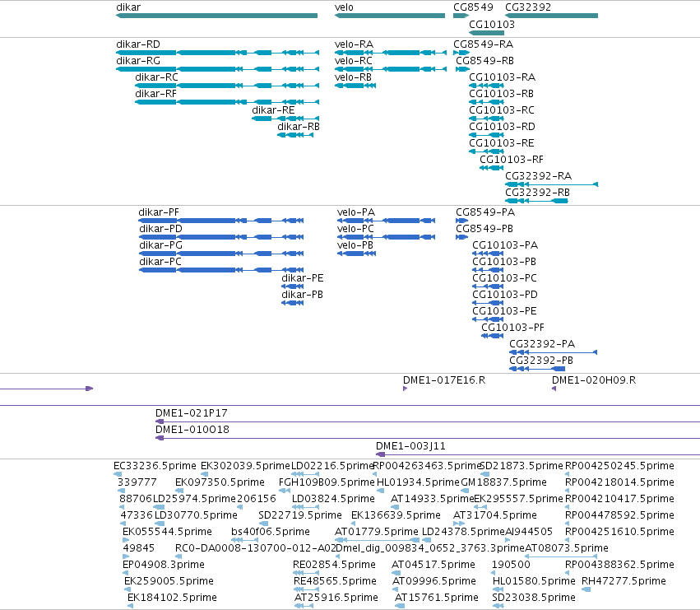Click protein CG32392-PB
This screenshot has height=610, width=700.
tap(537, 369)
